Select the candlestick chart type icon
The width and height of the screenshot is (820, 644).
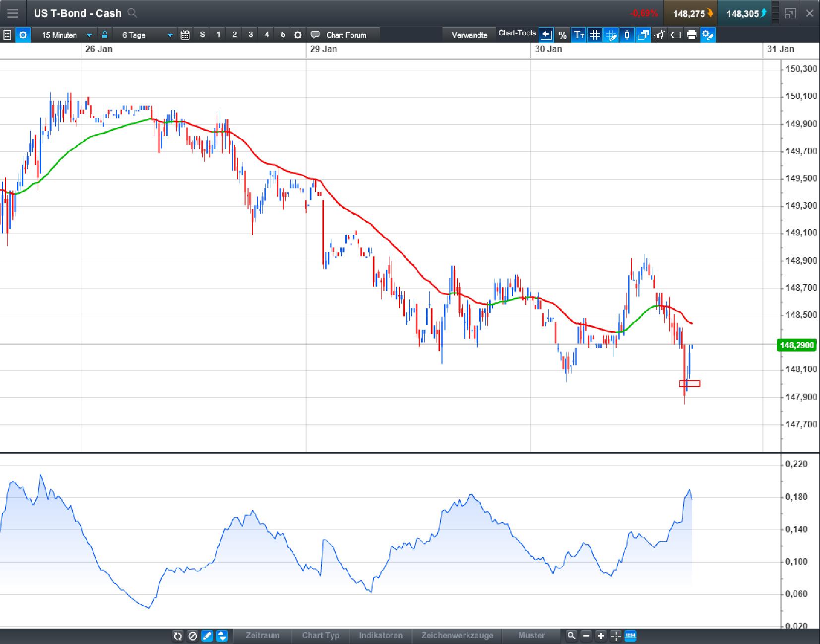(x=627, y=35)
